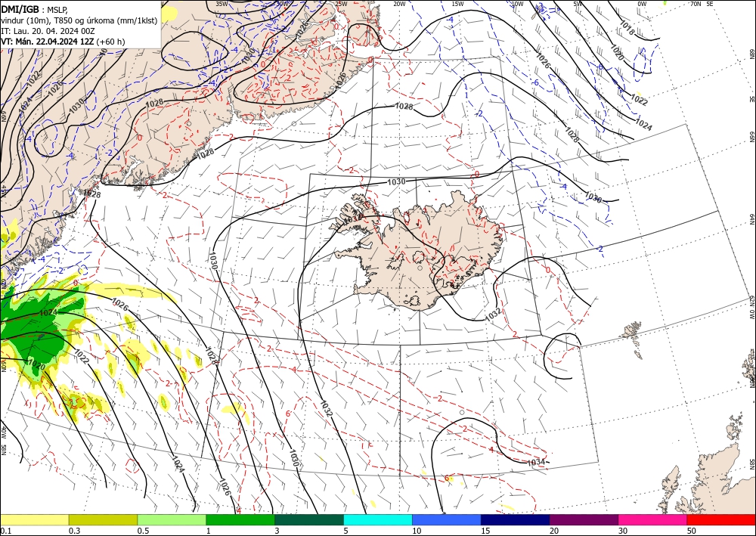Click the legend value '50'
The image size is (756, 536).
pos(692,531)
